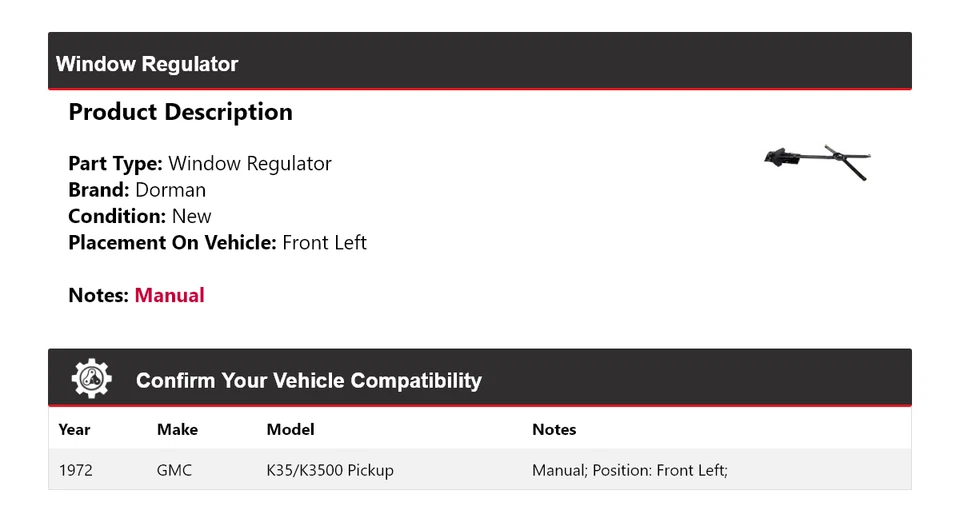960x522 pixels.
Task: Click the K35/K3500 Pickup model cell
Action: 330,470
